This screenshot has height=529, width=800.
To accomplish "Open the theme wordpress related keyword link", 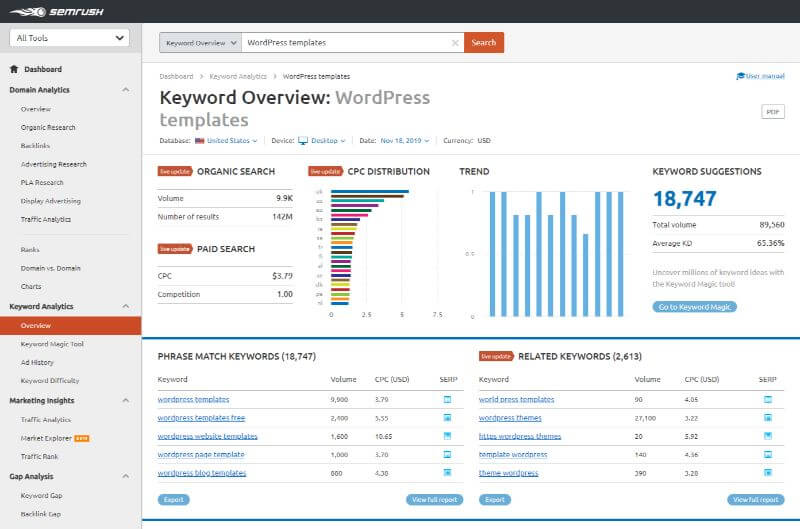I will tap(509, 473).
